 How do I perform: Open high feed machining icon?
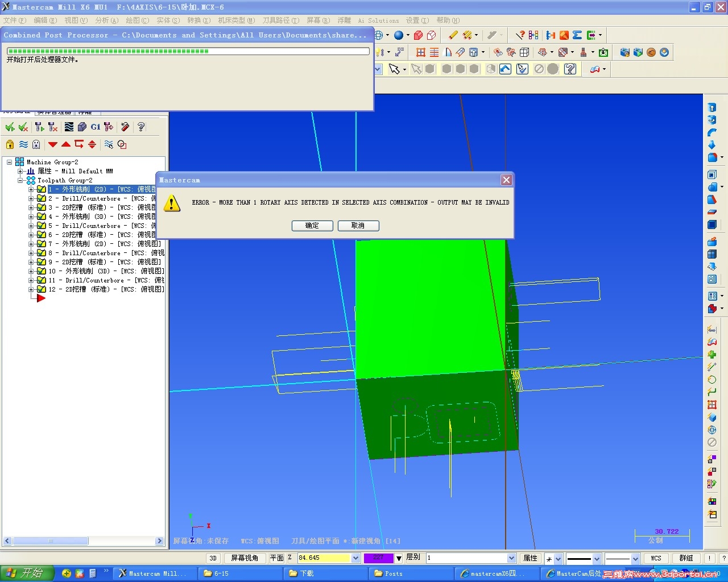pos(109,127)
